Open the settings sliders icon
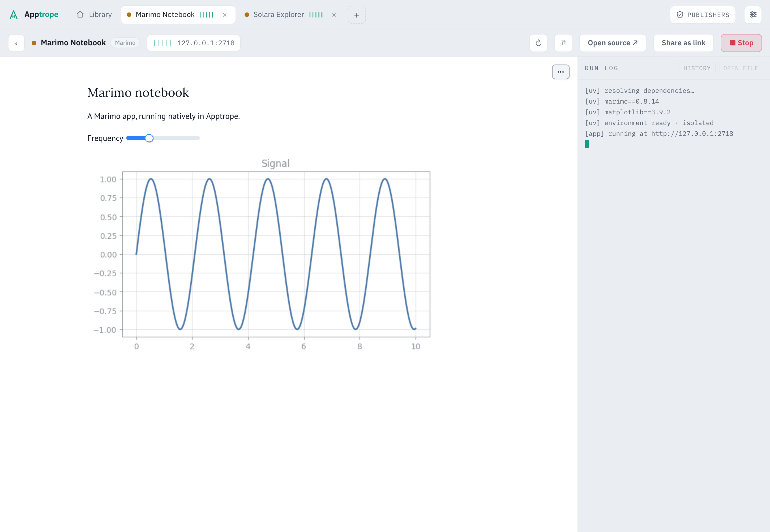The width and height of the screenshot is (770, 532). 753,15
